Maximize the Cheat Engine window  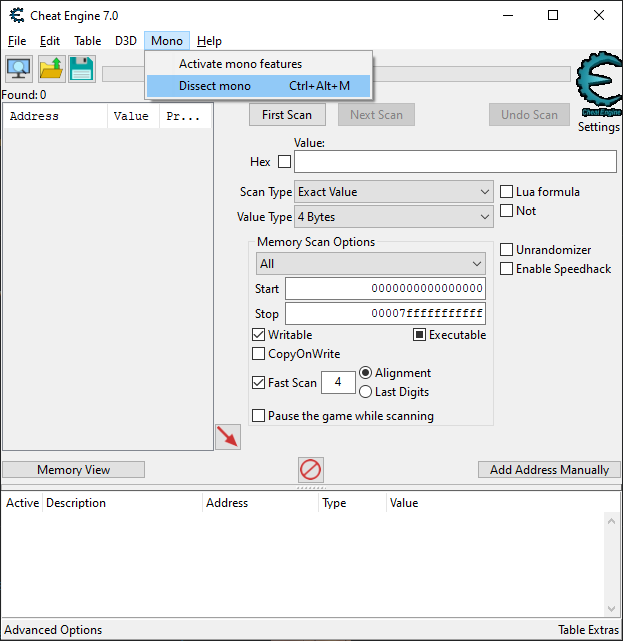point(553,16)
